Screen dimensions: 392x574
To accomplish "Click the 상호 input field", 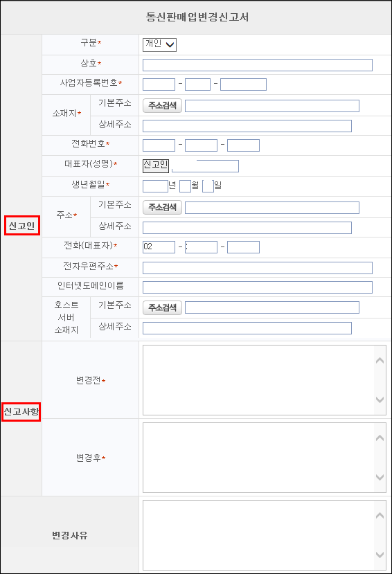I will pyautogui.click(x=258, y=65).
